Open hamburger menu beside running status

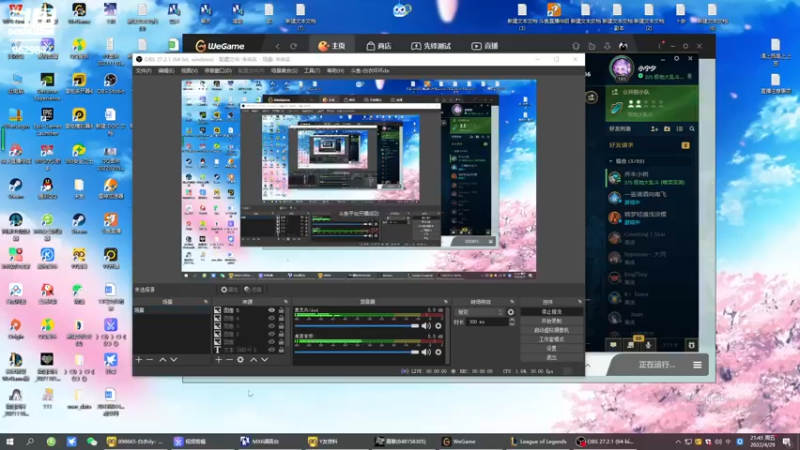697,365
